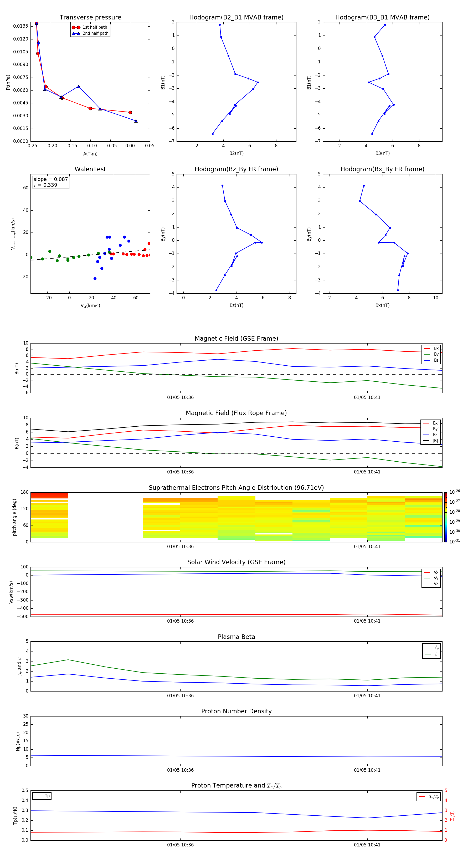Select 'Vz' in the solar wind legend
Viewport: 473px width, 868px height.
(x=431, y=584)
